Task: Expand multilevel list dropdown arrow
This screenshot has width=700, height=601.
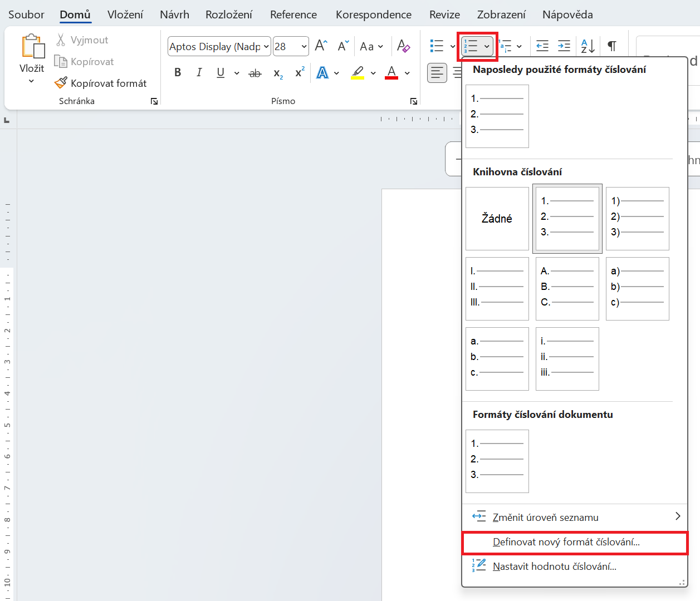Action: 519,47
